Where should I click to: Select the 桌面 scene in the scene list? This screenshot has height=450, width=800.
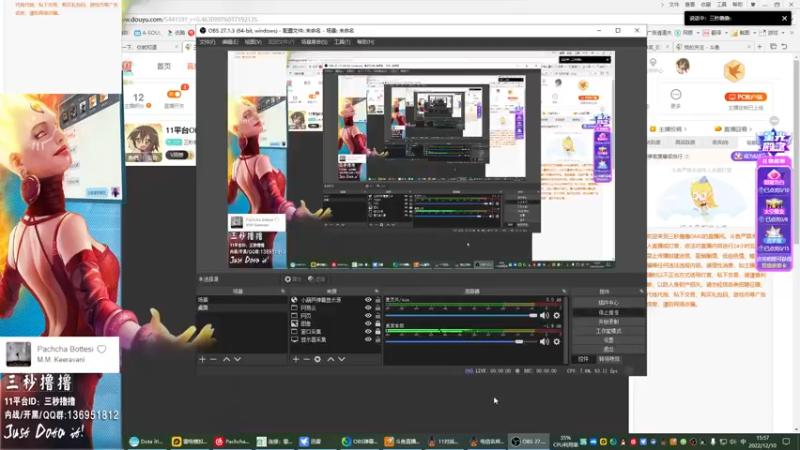click(241, 308)
